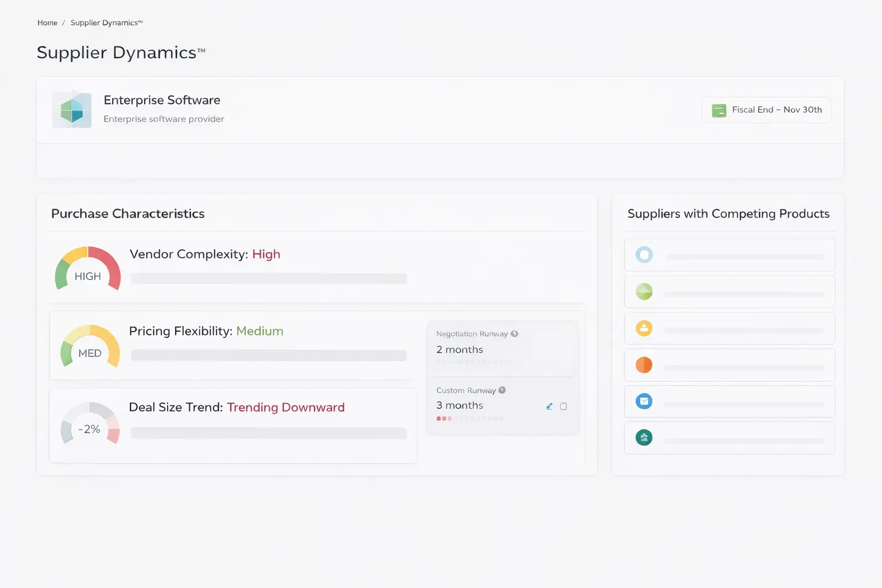Screen dimensions: 882x588
Task: Click the orange circle supplier icon
Action: click(x=644, y=365)
